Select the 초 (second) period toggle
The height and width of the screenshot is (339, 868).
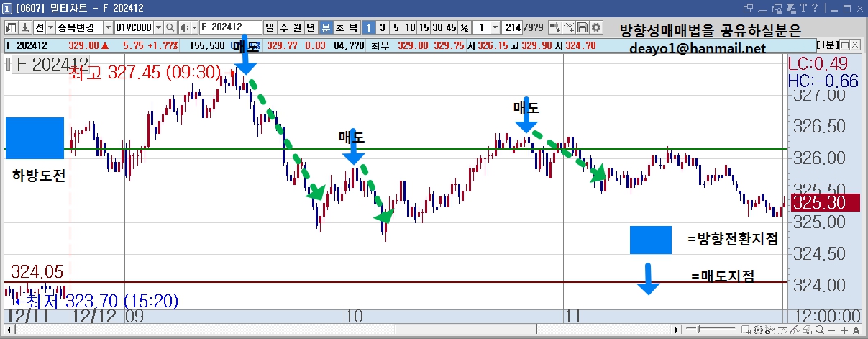click(x=339, y=27)
